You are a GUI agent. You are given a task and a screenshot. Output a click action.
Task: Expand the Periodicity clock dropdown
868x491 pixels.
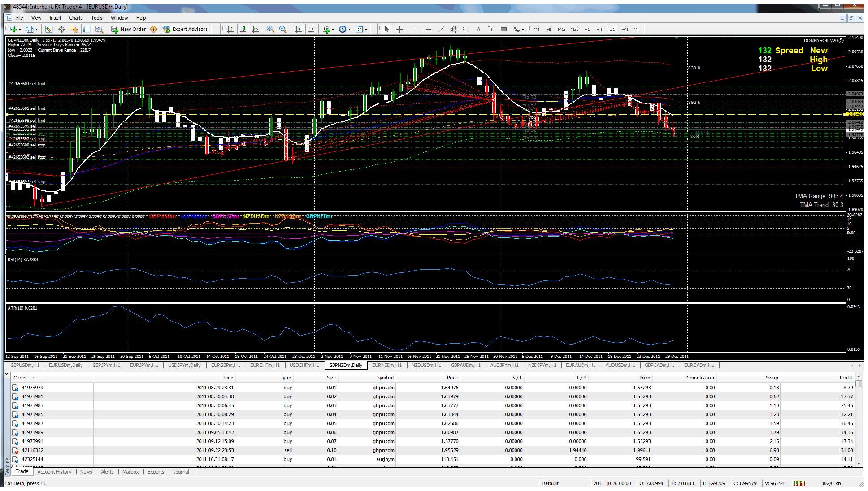point(349,30)
